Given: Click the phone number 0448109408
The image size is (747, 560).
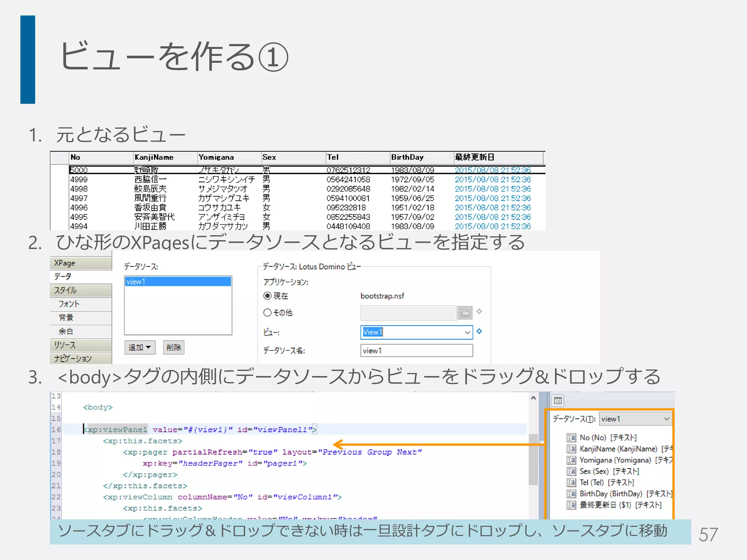Looking at the screenshot, I should 348,226.
